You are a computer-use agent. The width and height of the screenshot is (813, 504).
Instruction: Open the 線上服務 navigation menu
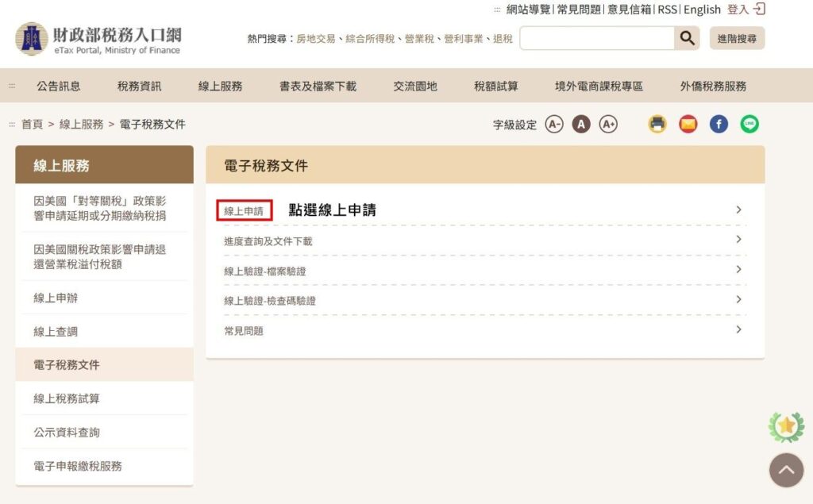click(221, 86)
